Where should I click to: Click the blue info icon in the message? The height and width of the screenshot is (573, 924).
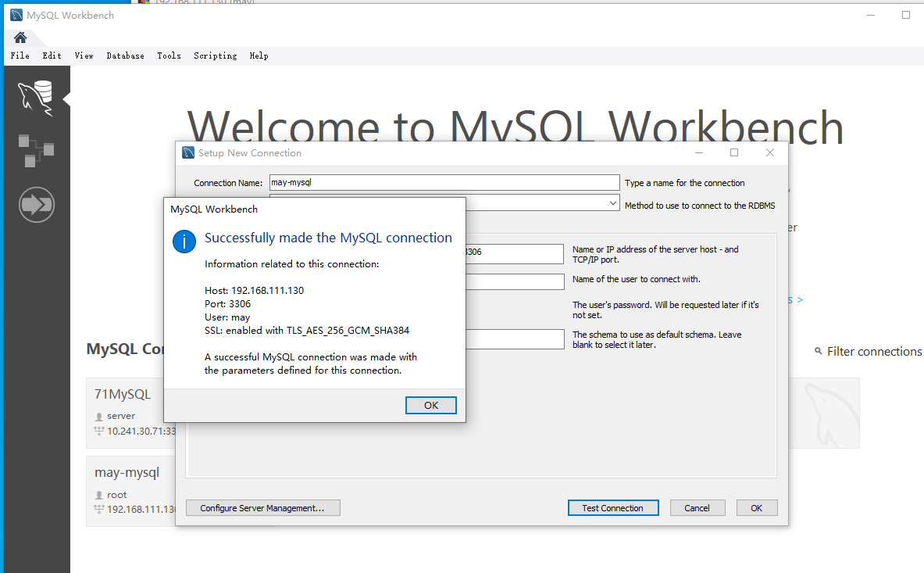184,242
